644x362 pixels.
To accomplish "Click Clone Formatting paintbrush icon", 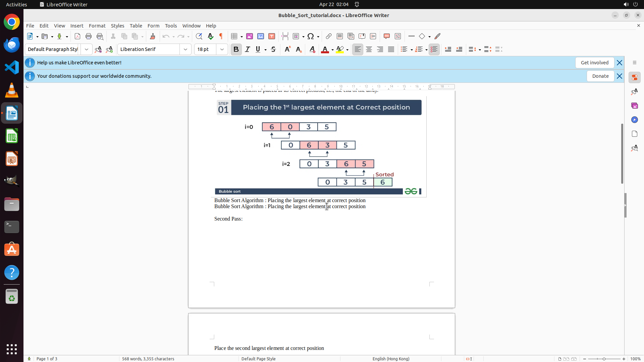I will pyautogui.click(x=153, y=36).
